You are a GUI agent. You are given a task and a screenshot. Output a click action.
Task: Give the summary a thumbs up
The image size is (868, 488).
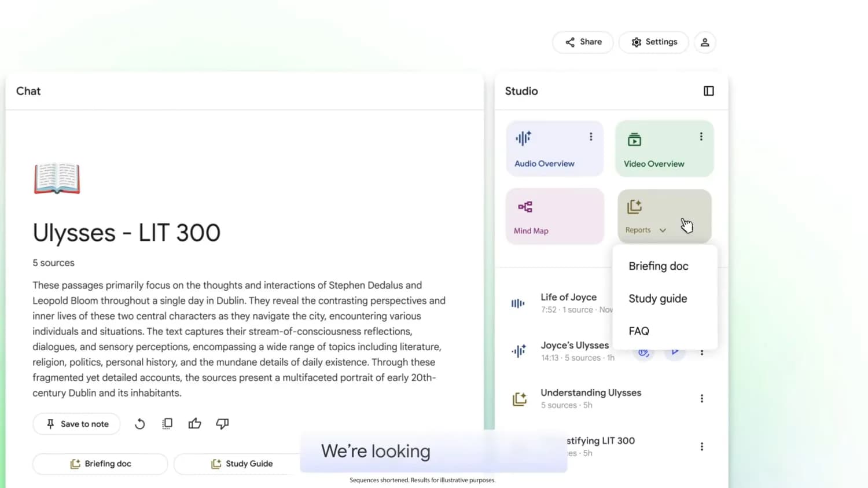pyautogui.click(x=194, y=424)
